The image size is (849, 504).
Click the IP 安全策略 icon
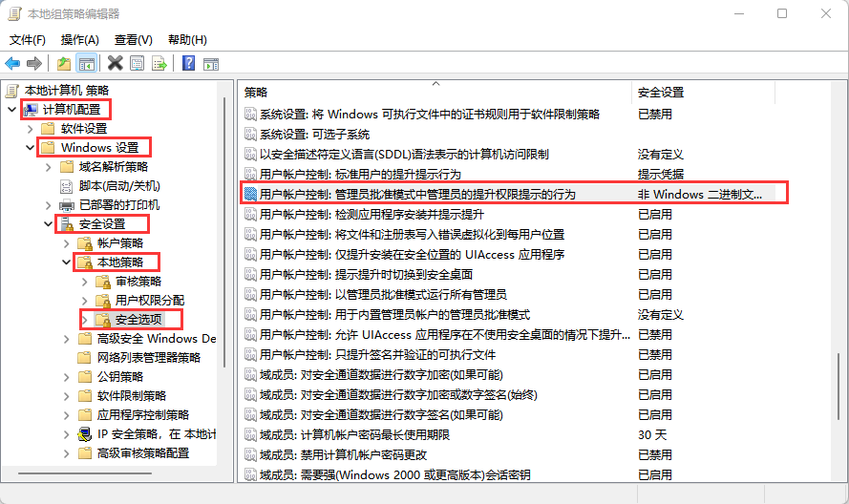[85, 434]
